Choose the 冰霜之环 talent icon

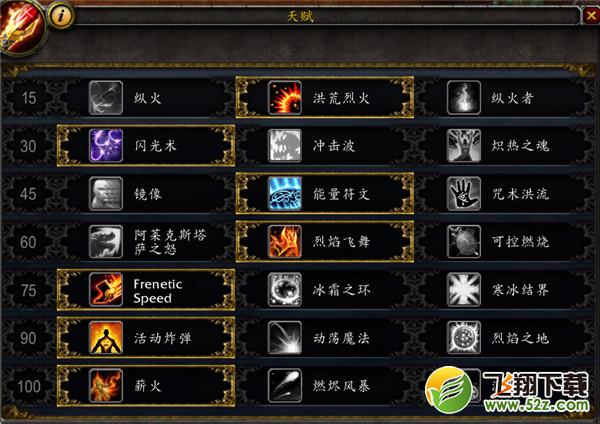[285, 290]
